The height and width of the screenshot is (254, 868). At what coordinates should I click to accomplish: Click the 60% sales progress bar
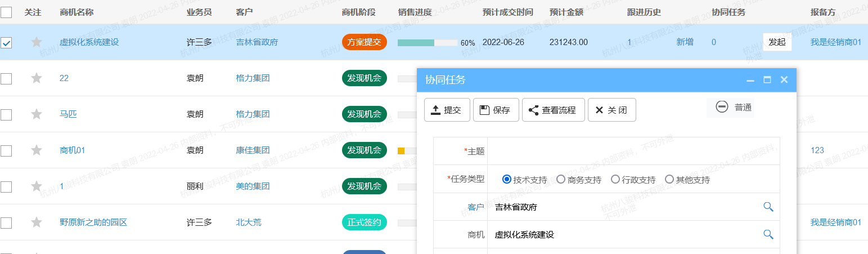point(428,43)
